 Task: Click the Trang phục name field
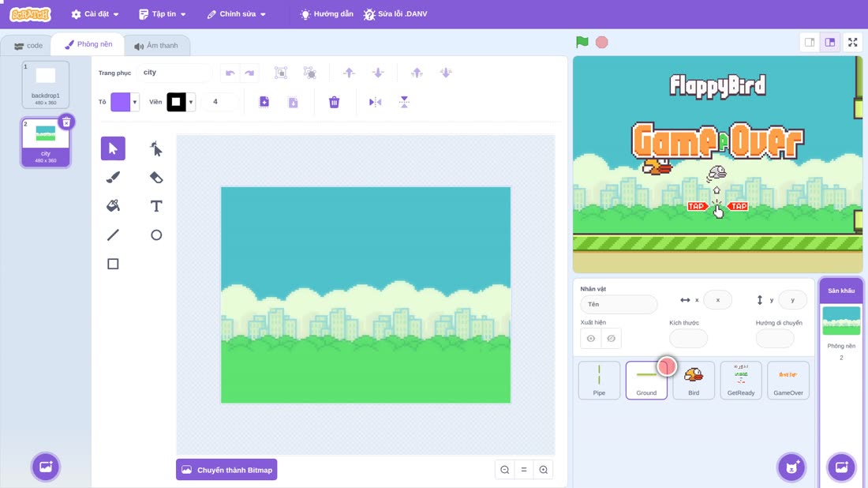(x=174, y=73)
